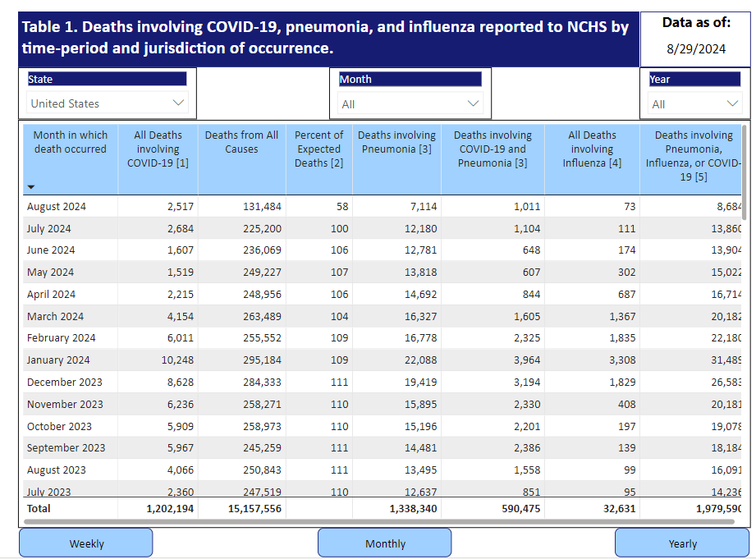Click the vertical scrollbar at table's right edge
756x559 pixels.
pyautogui.click(x=745, y=172)
